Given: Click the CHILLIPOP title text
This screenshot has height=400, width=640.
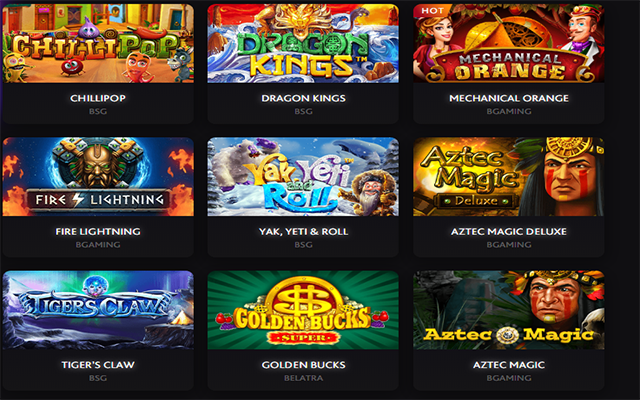Looking at the screenshot, I should (x=98, y=98).
